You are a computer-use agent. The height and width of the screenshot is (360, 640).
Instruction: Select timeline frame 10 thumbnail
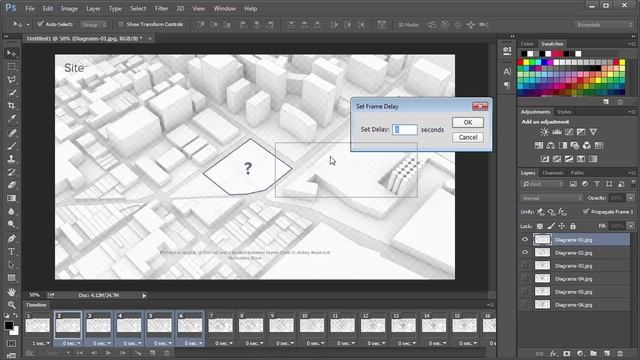[x=311, y=325]
